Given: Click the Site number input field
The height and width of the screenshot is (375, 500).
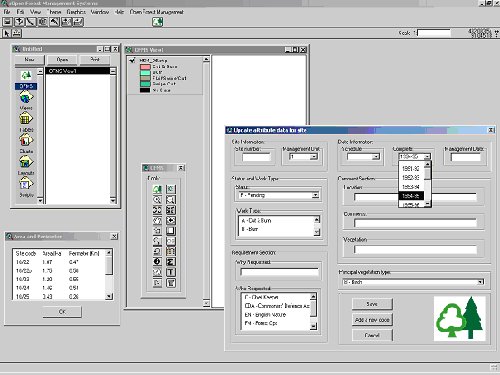Looking at the screenshot, I should click(256, 157).
